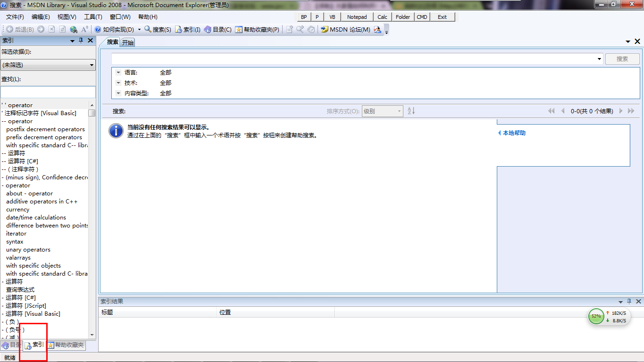Click the icon right of MSDN 论坛
The image size is (644, 362).
pos(377,29)
